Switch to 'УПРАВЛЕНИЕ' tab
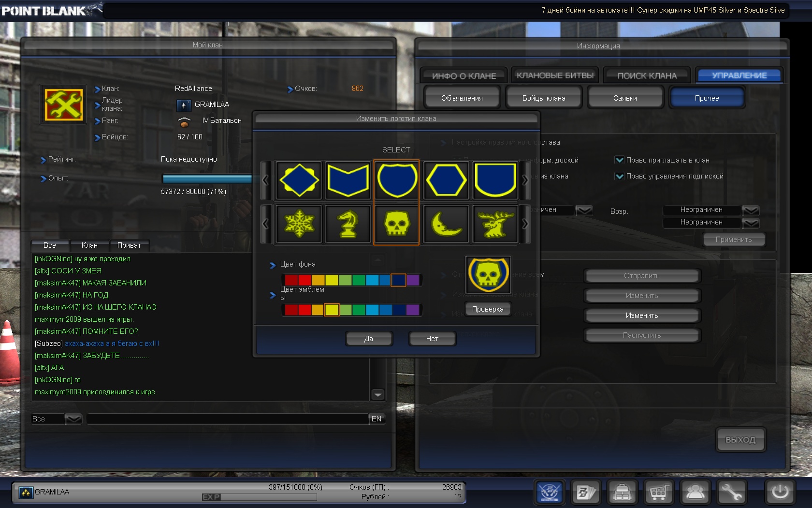812x508 pixels. pos(739,75)
